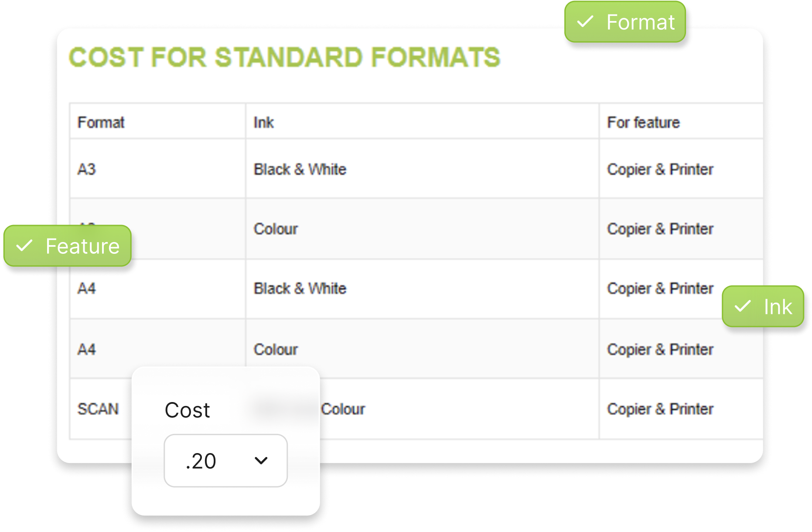Image resolution: width=812 pixels, height=532 pixels.
Task: Toggle the Feature tag
Action: pos(68,246)
